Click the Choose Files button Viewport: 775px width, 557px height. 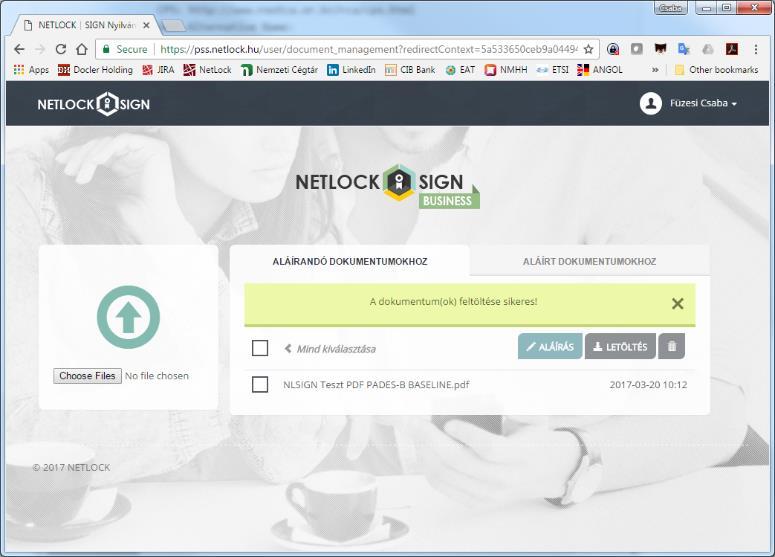pos(87,376)
